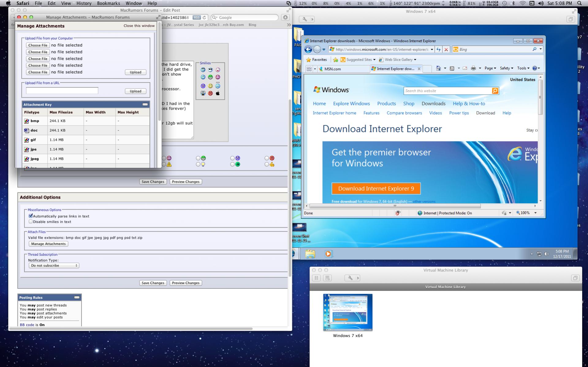Viewport: 588px width, 367px height.
Task: Refresh the Internet Explorer page
Action: 438,49
